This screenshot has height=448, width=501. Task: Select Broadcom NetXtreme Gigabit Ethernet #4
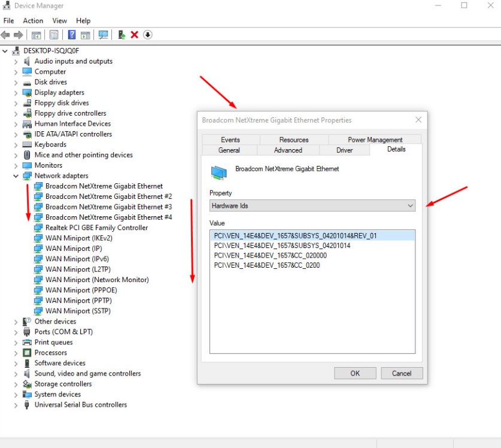point(108,217)
